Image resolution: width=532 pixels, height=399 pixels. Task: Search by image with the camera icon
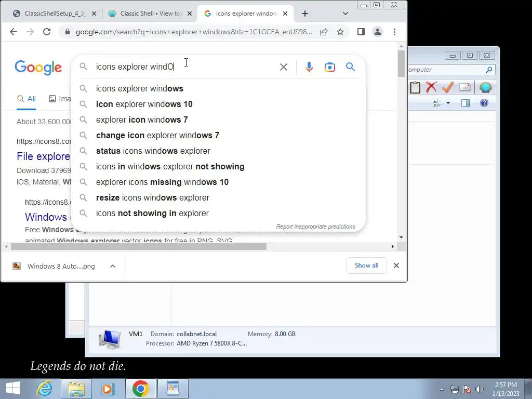330,67
